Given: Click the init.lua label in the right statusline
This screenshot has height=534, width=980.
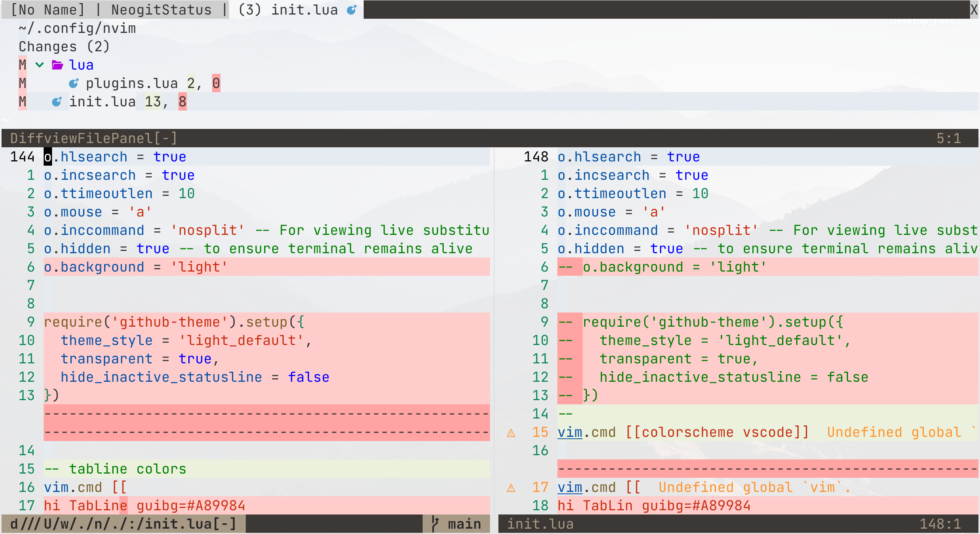Looking at the screenshot, I should (x=541, y=524).
